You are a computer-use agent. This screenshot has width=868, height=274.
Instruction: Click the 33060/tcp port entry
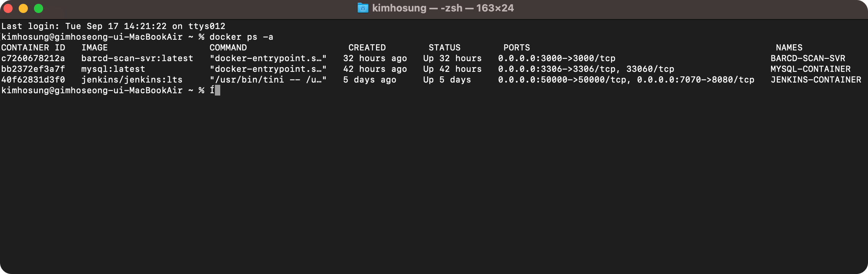pyautogui.click(x=650, y=69)
